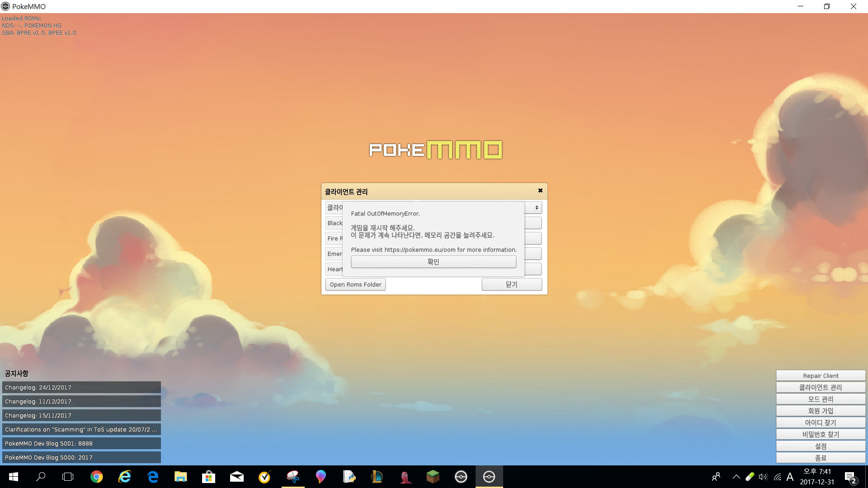Viewport: 868px width, 488px height.
Task: Open 설정 from the bottom-right menu
Action: pyautogui.click(x=820, y=446)
